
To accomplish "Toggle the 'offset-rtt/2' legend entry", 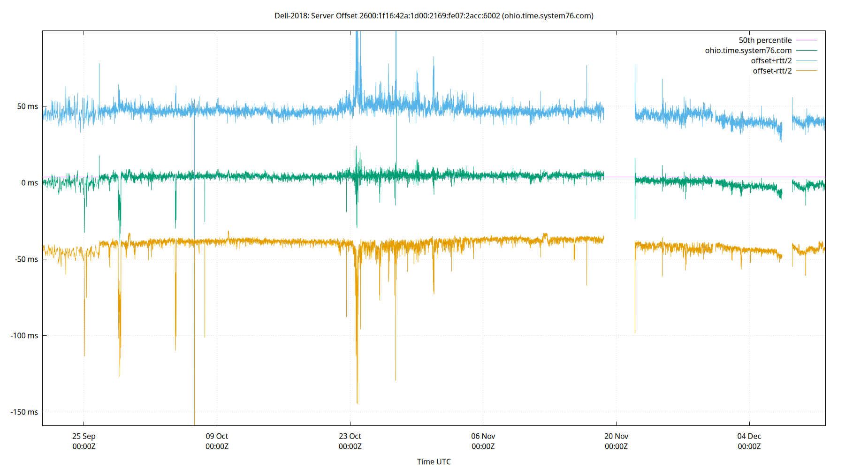I will point(771,70).
